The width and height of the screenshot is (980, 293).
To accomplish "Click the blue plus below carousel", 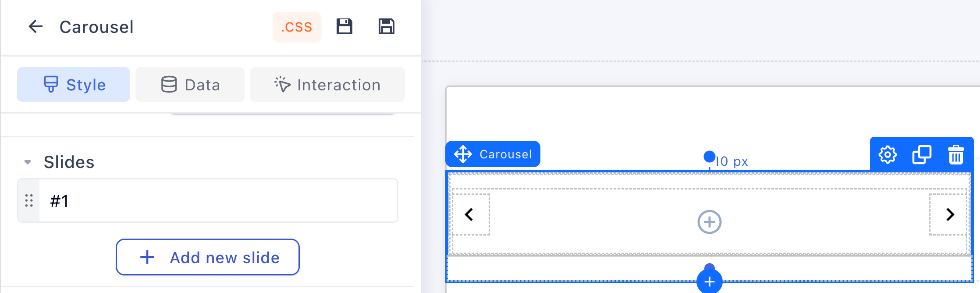I will point(710,281).
